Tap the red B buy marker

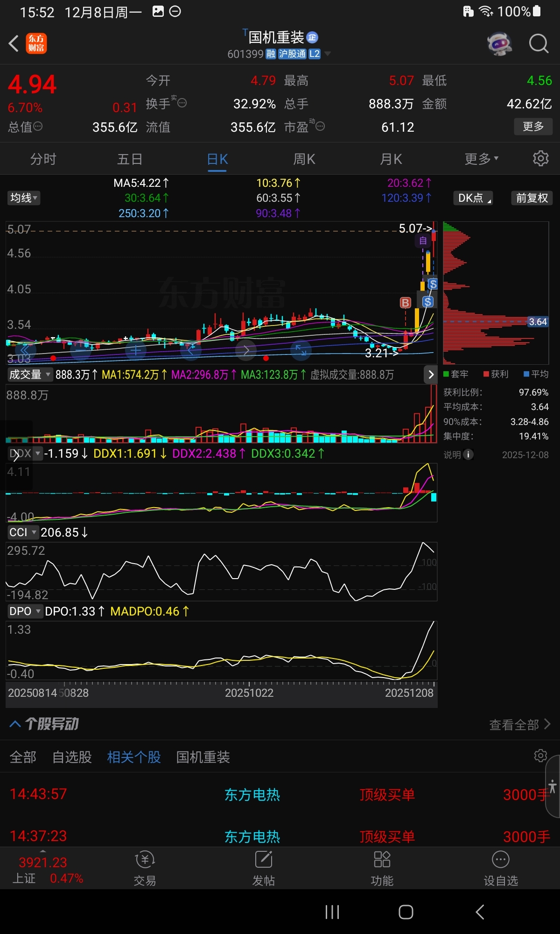click(x=406, y=303)
